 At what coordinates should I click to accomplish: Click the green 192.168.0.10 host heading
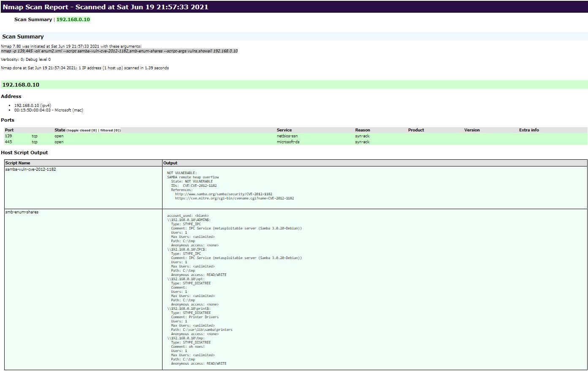[294, 85]
